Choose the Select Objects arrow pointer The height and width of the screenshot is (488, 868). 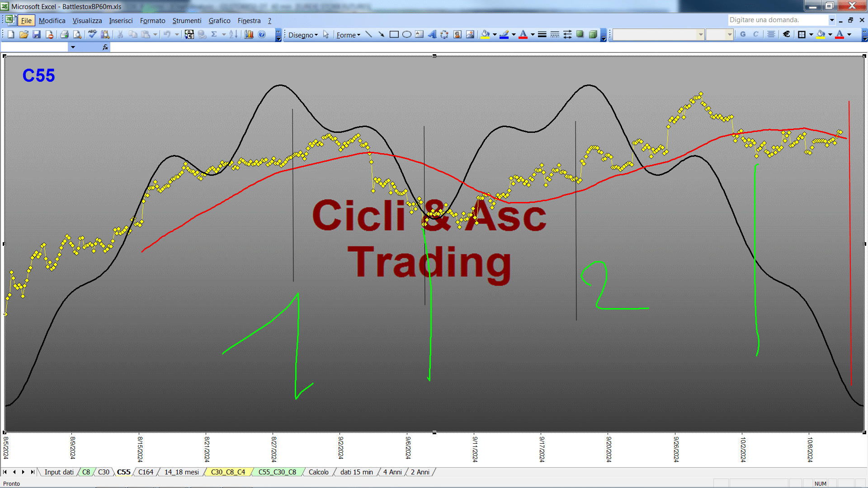[326, 34]
